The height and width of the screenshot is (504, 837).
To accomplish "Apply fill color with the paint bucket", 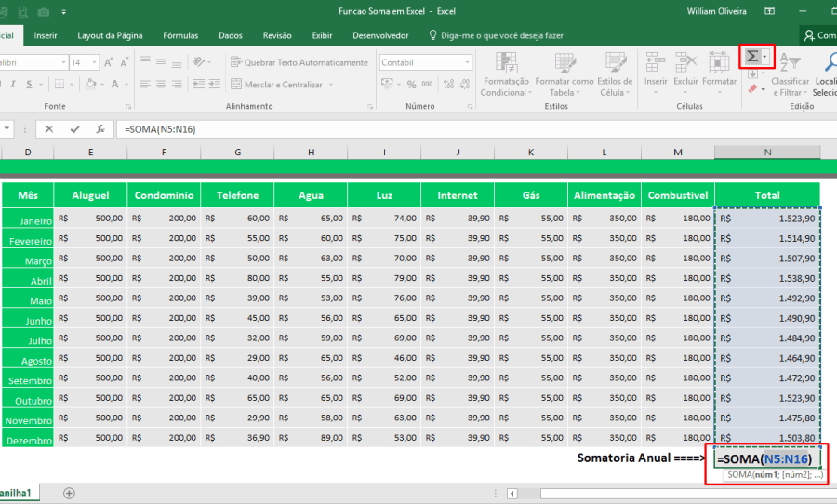I will tap(91, 85).
